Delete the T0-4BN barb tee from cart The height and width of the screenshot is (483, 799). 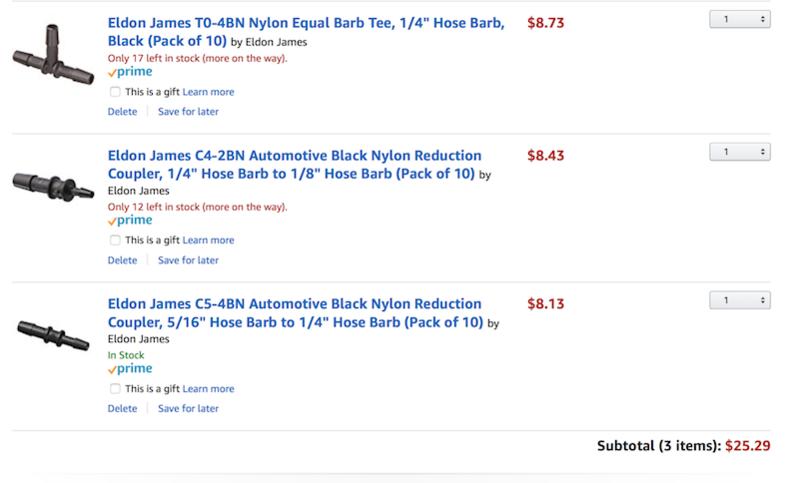coord(122,112)
